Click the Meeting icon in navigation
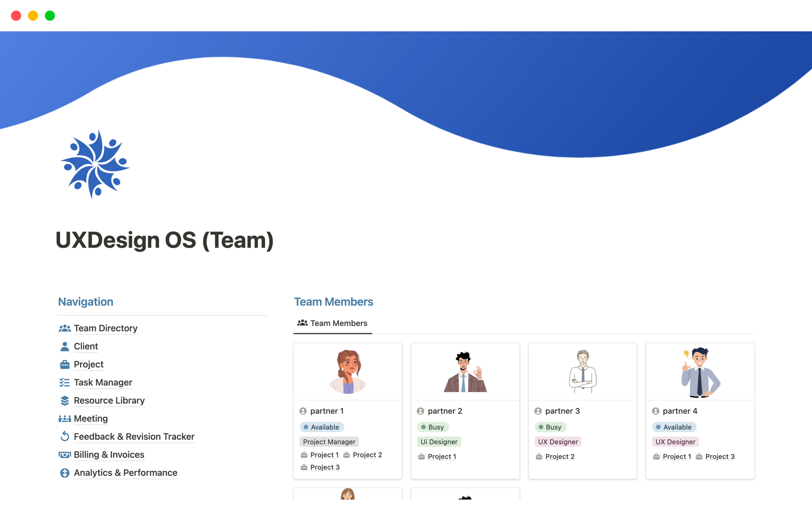Viewport: 812px width, 508px height. (x=64, y=419)
